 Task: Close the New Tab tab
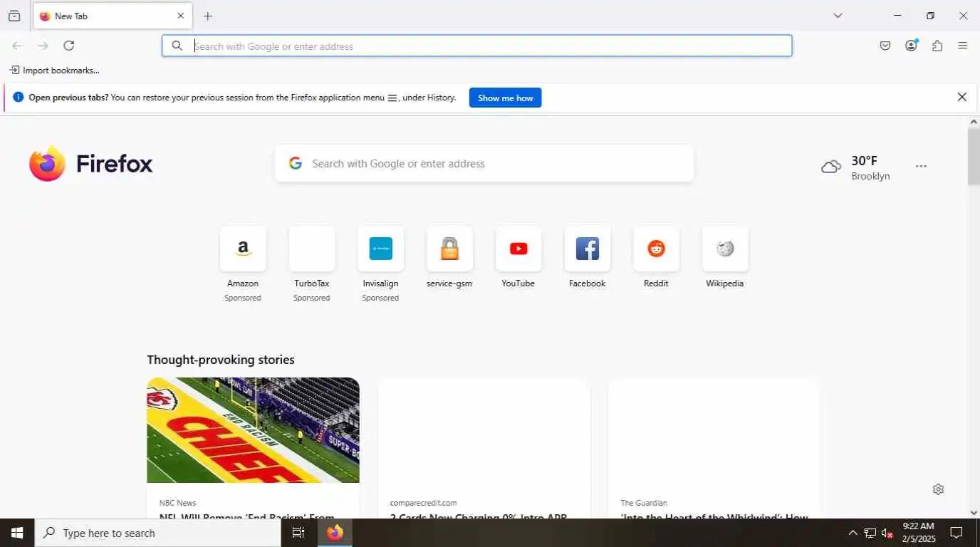pyautogui.click(x=180, y=16)
